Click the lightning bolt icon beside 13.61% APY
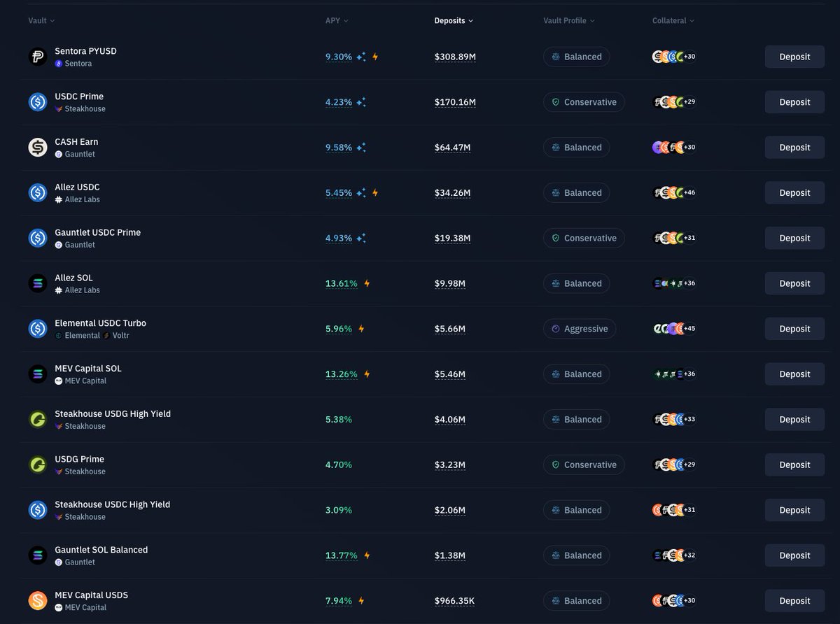 tap(367, 283)
